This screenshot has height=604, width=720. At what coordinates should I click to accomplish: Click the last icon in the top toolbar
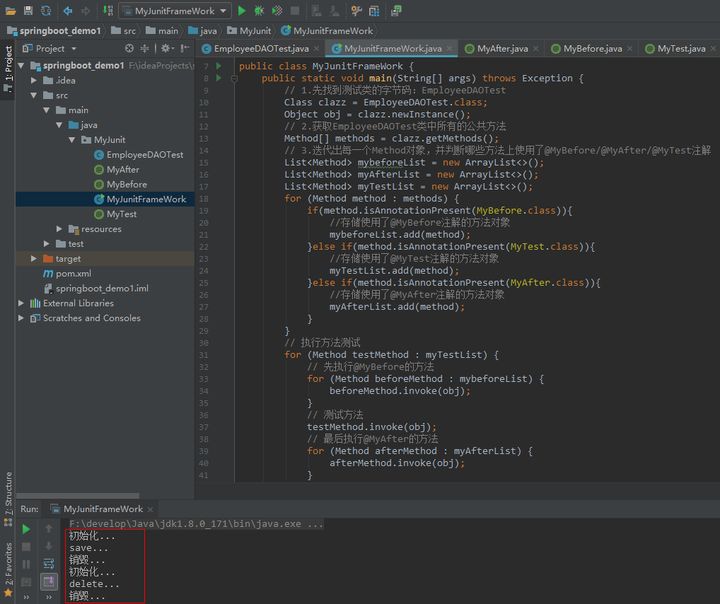396,10
